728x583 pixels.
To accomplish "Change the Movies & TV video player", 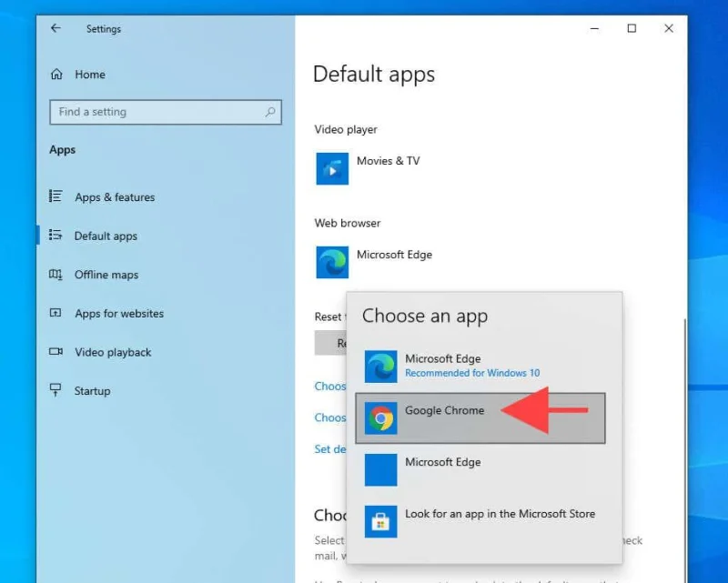I will (x=389, y=161).
